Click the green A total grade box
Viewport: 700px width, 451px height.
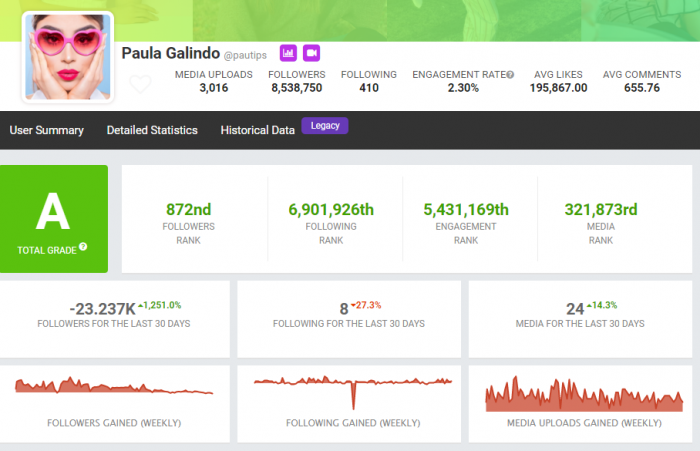54,219
